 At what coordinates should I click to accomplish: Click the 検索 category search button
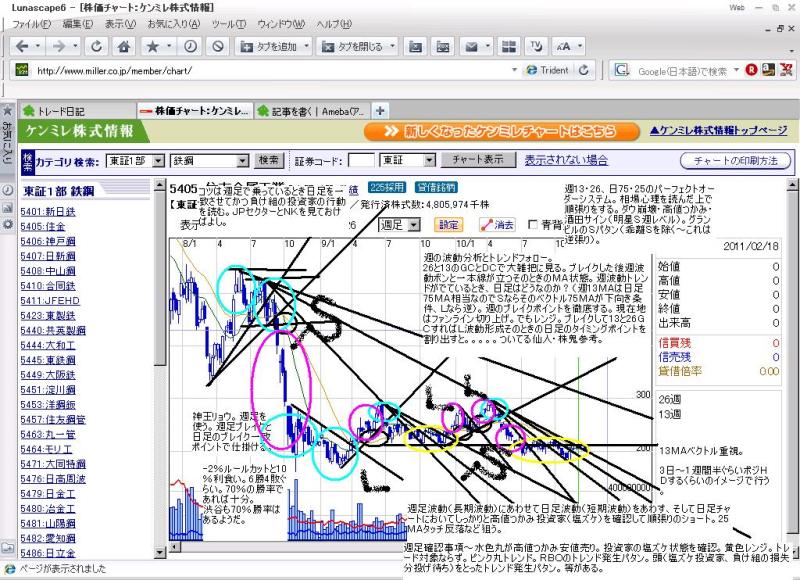coord(268,161)
